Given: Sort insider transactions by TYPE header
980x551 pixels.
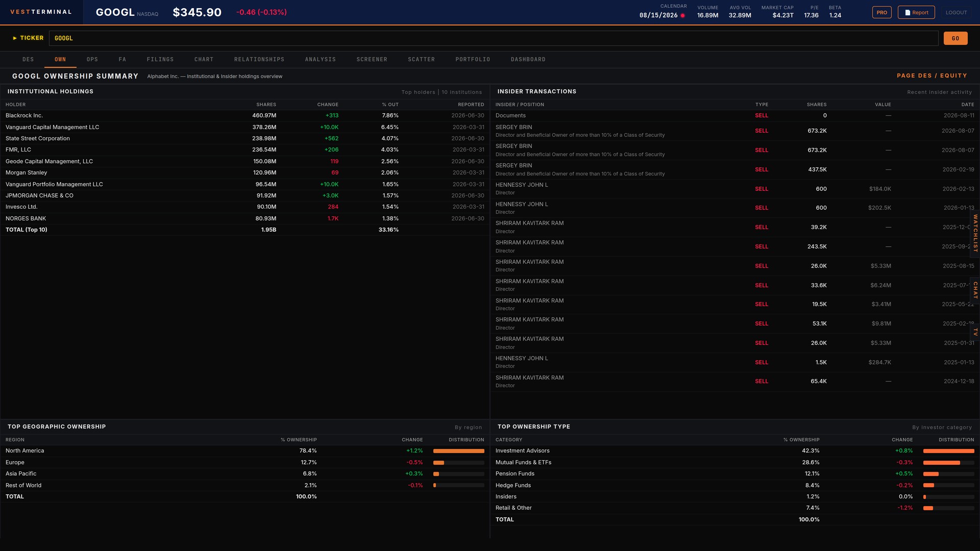Looking at the screenshot, I should 762,105.
